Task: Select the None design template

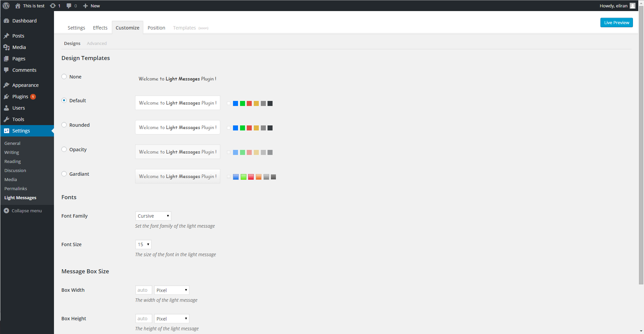Action: pos(64,76)
